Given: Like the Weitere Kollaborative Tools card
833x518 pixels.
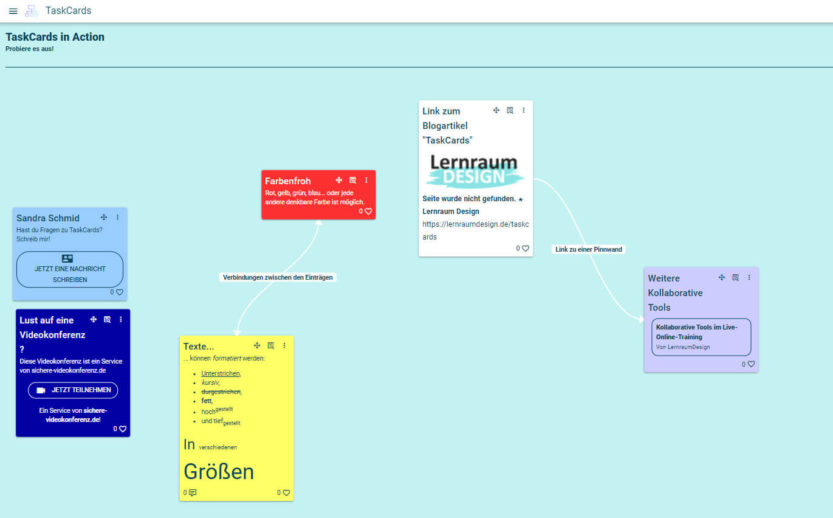Looking at the screenshot, I should (750, 365).
